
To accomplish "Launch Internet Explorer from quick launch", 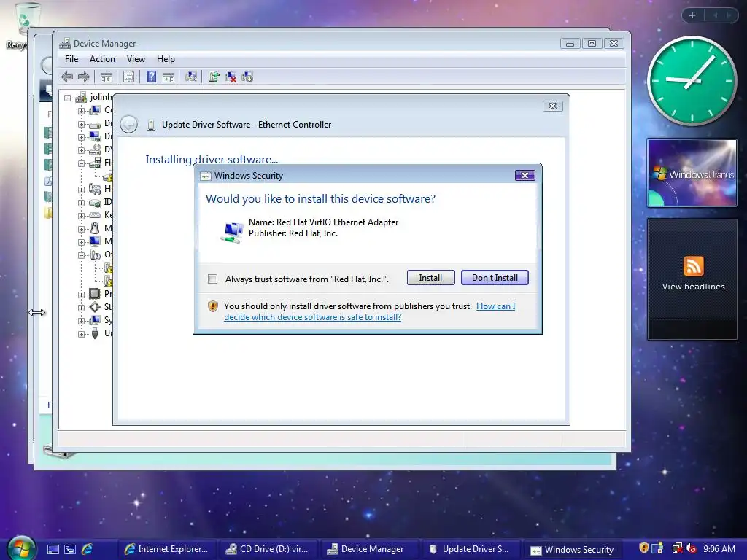I will point(88,549).
